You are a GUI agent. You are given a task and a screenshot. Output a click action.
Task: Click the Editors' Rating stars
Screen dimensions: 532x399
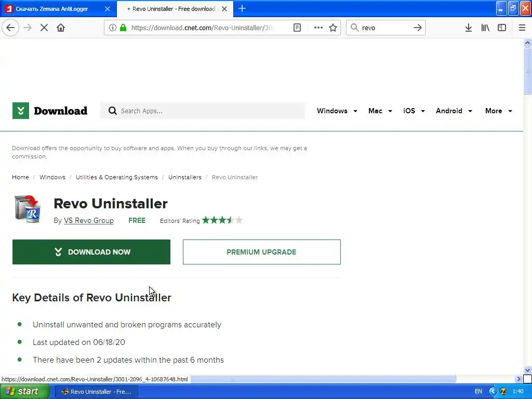(x=222, y=220)
